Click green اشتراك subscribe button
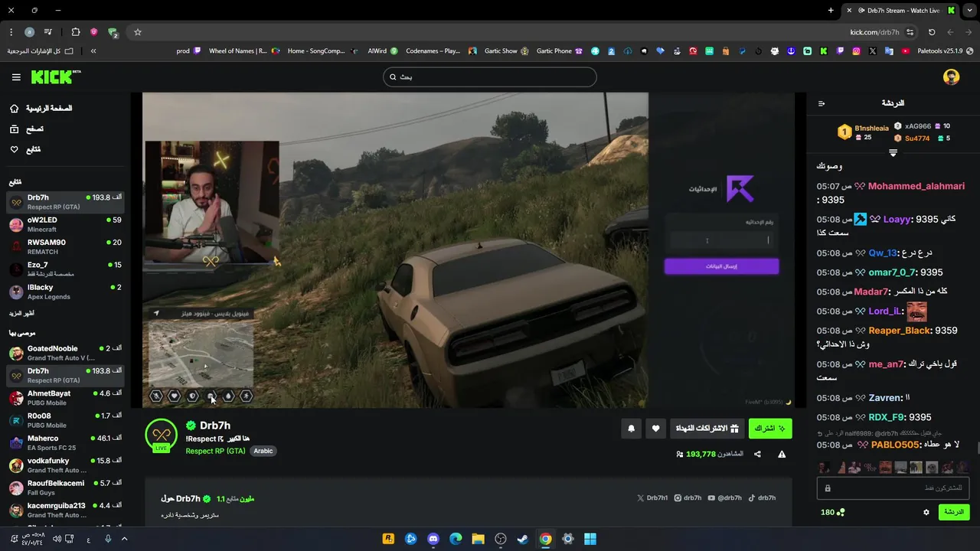Screen dimensions: 980x551 tap(769, 429)
